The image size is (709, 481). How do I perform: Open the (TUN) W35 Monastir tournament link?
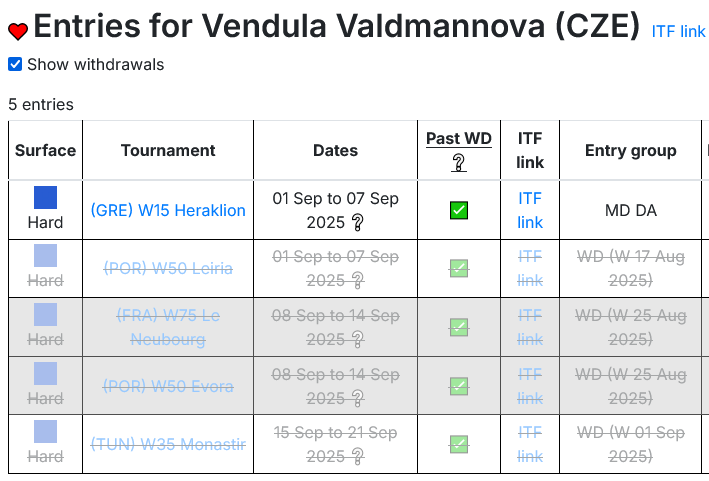[168, 444]
